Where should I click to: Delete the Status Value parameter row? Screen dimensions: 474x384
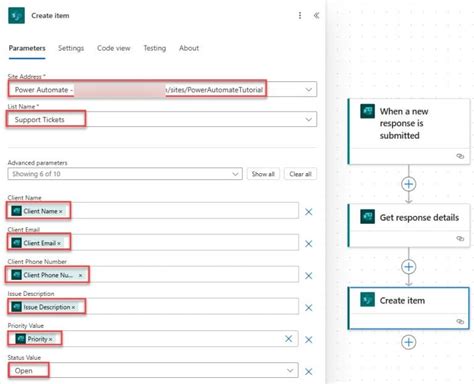point(309,372)
